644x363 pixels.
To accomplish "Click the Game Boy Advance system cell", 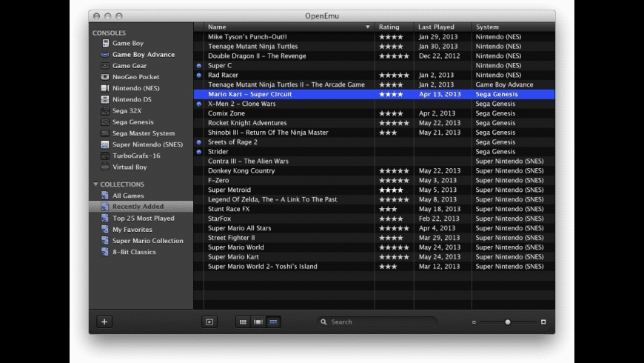I will point(504,84).
